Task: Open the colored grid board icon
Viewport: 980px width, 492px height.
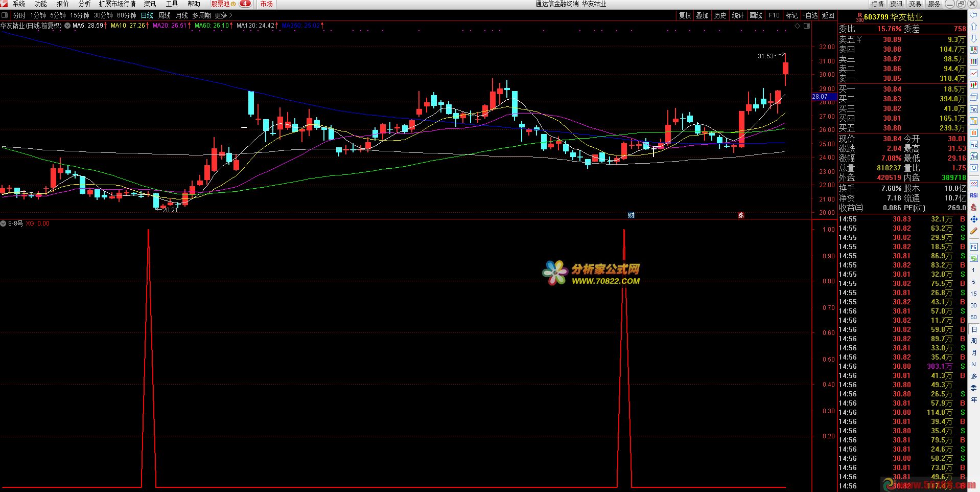Action: pos(974,61)
